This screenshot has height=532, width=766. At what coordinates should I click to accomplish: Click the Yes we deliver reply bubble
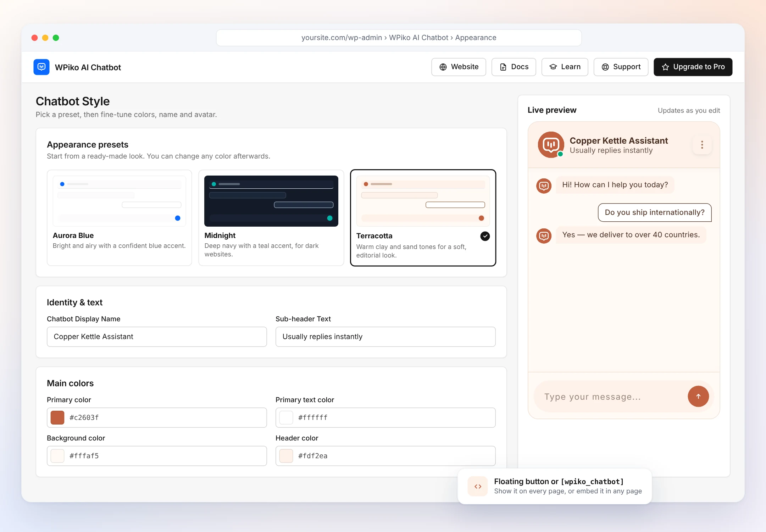[x=631, y=235]
